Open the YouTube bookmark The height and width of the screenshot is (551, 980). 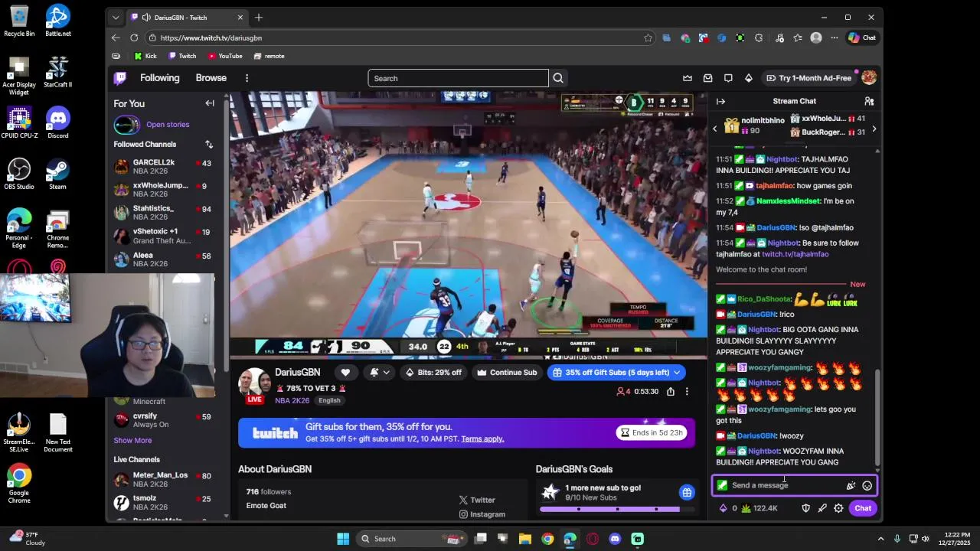(225, 56)
